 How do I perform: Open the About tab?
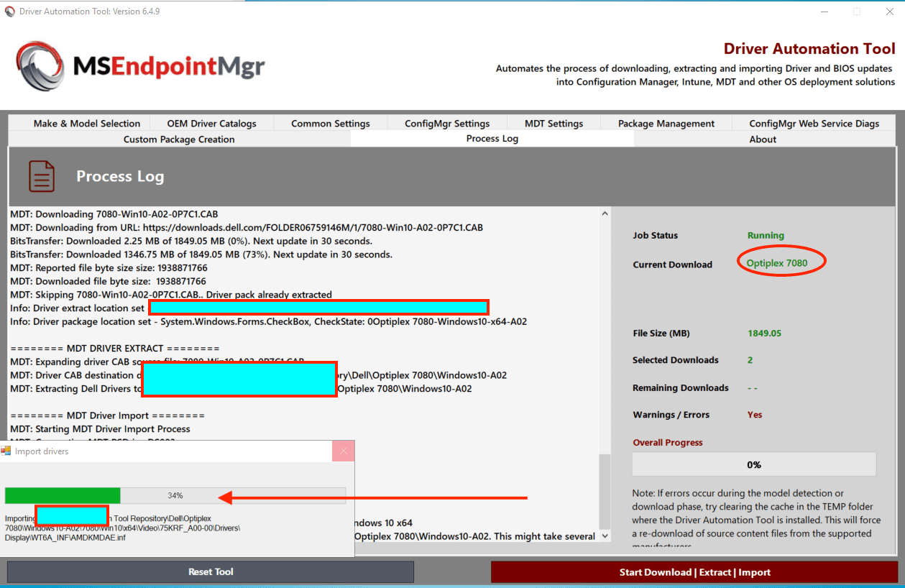pos(763,139)
